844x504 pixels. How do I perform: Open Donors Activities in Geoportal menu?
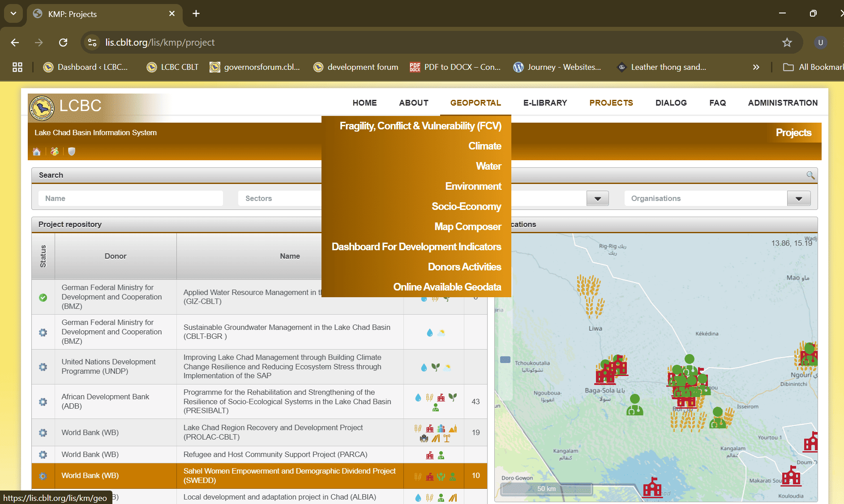tap(464, 267)
